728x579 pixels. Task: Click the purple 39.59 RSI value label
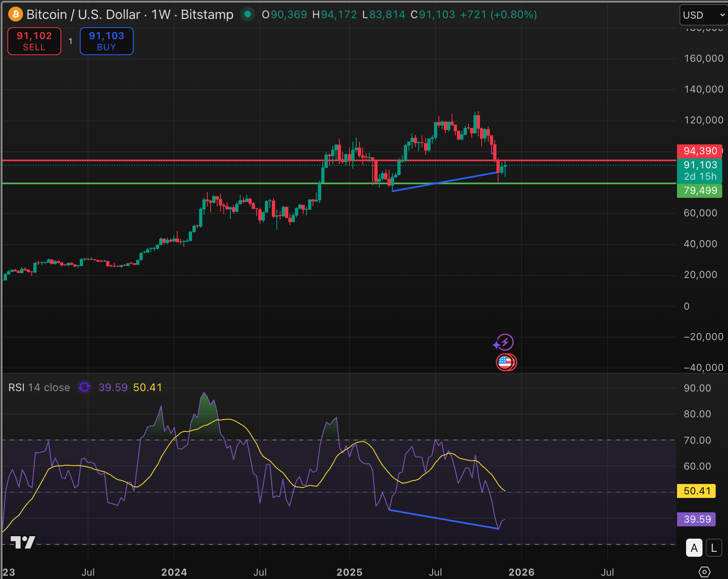pos(696,519)
